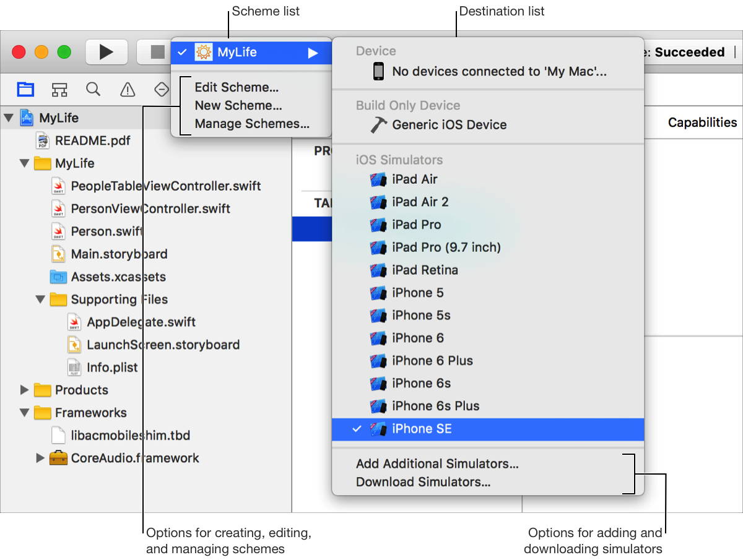Click No devices connected to 'My Mac' entry
The width and height of the screenshot is (743, 560).
pos(488,72)
